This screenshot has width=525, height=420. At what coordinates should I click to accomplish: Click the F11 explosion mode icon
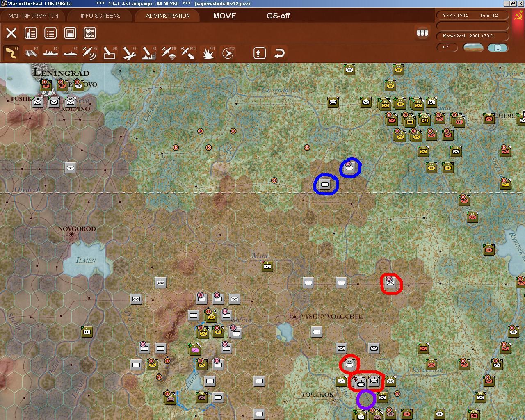(208, 53)
